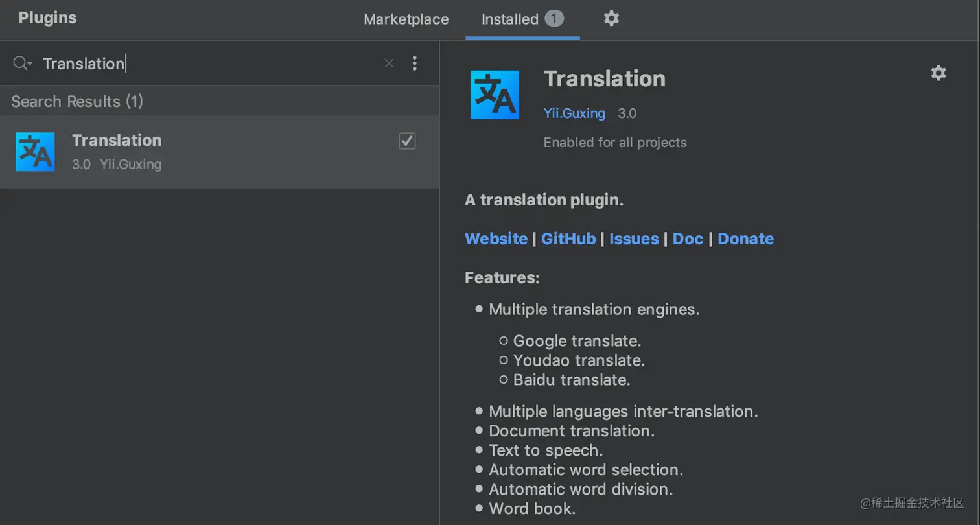Click 'Multiple translation engines.' text

594,310
